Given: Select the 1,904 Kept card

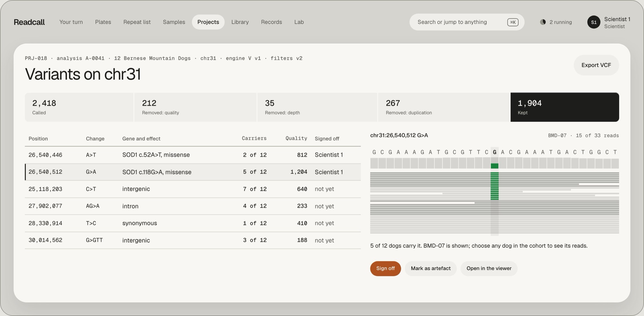Looking at the screenshot, I should click(x=565, y=107).
